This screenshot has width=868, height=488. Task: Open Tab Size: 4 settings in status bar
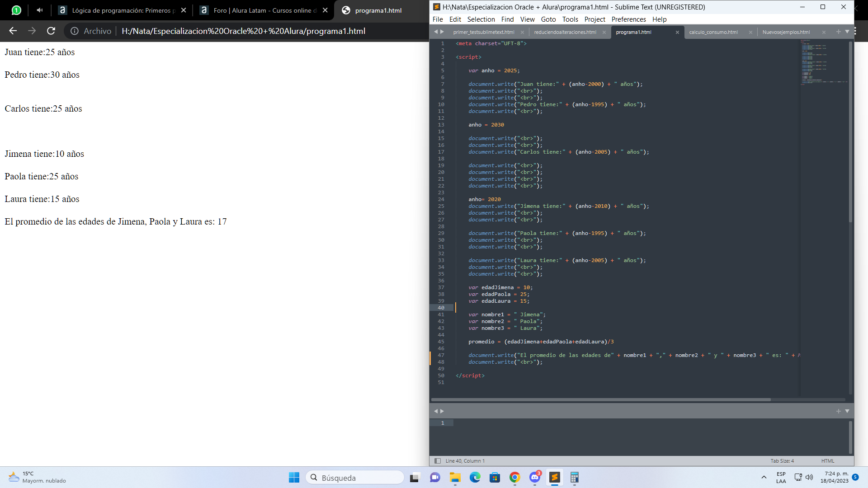(782, 461)
